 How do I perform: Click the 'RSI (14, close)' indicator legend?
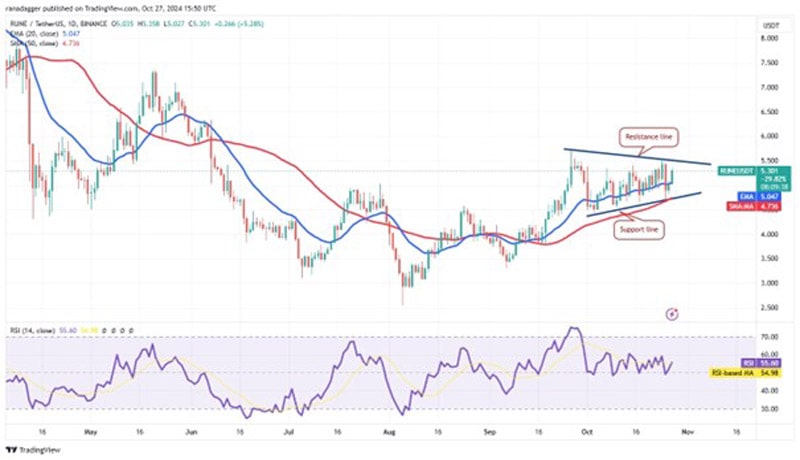pyautogui.click(x=33, y=330)
